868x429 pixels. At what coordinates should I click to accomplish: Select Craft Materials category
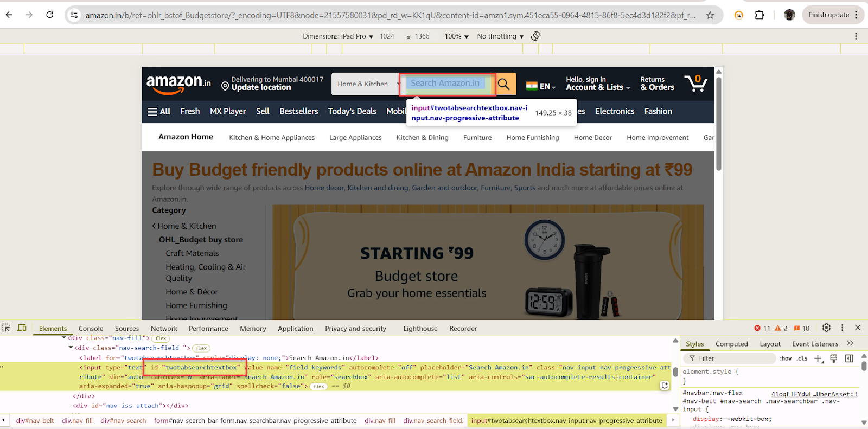click(x=192, y=253)
